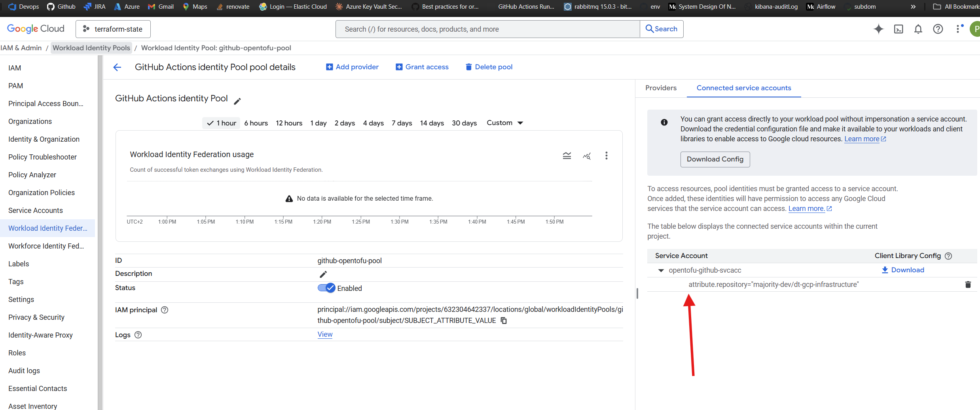Open notifications bell
Viewport: 980px width, 410px height.
(918, 29)
